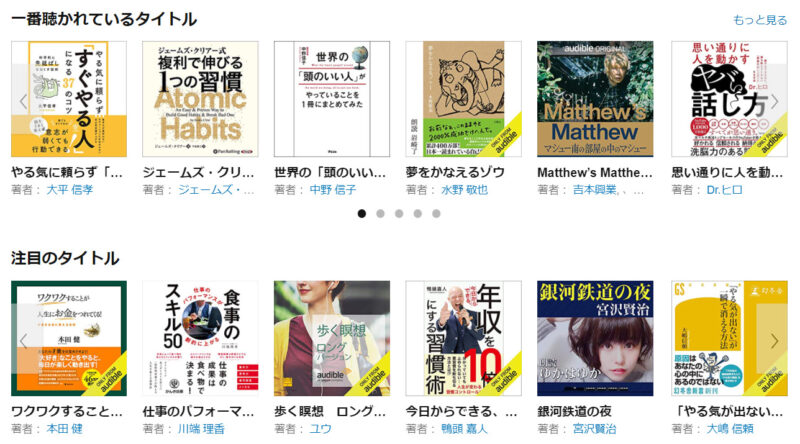Image resolution: width=800 pixels, height=444 pixels.
Task: Click author link 宮沢賢治
Action: pos(594,429)
